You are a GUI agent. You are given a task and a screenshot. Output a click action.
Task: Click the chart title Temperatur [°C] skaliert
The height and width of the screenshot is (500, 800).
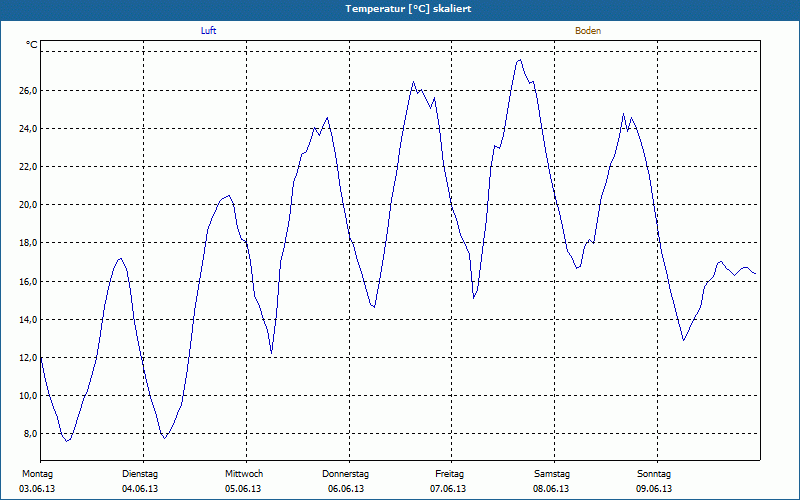click(x=408, y=9)
